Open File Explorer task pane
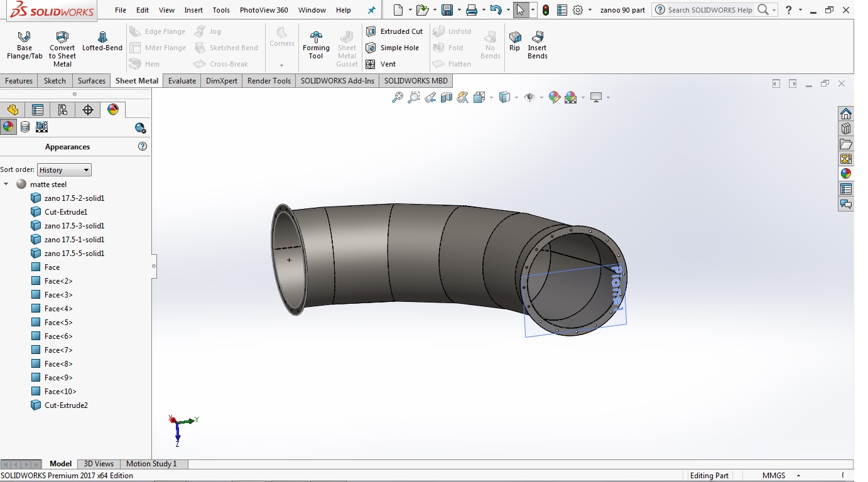 (x=846, y=144)
